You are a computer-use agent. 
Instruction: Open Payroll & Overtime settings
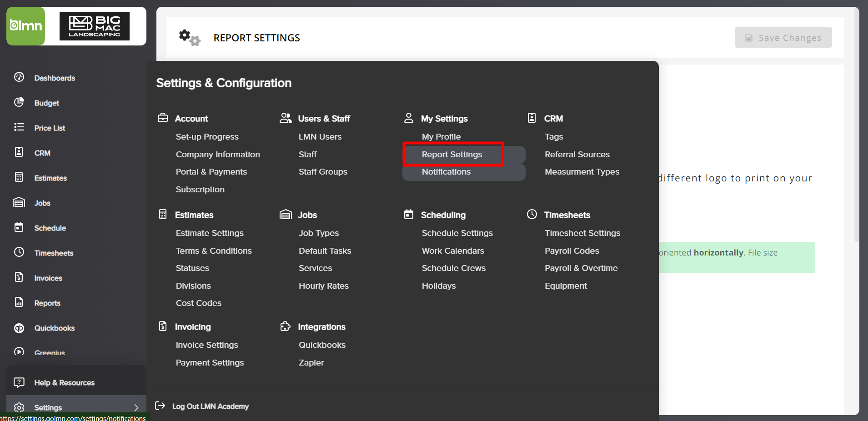581,268
